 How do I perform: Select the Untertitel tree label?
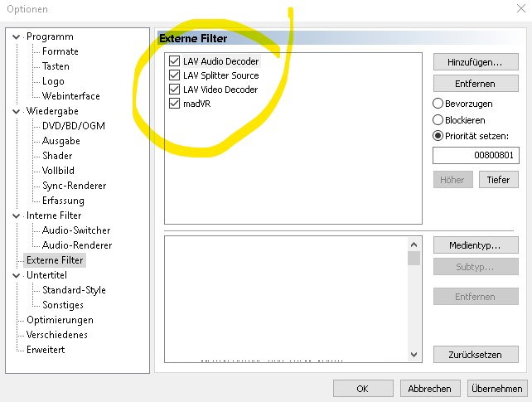coord(46,275)
